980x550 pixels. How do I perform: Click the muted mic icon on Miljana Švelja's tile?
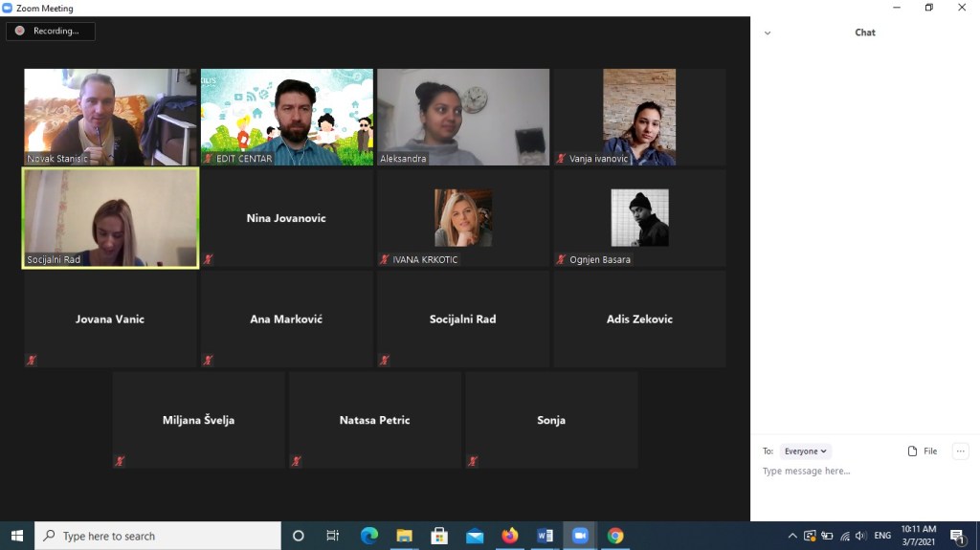coord(120,461)
